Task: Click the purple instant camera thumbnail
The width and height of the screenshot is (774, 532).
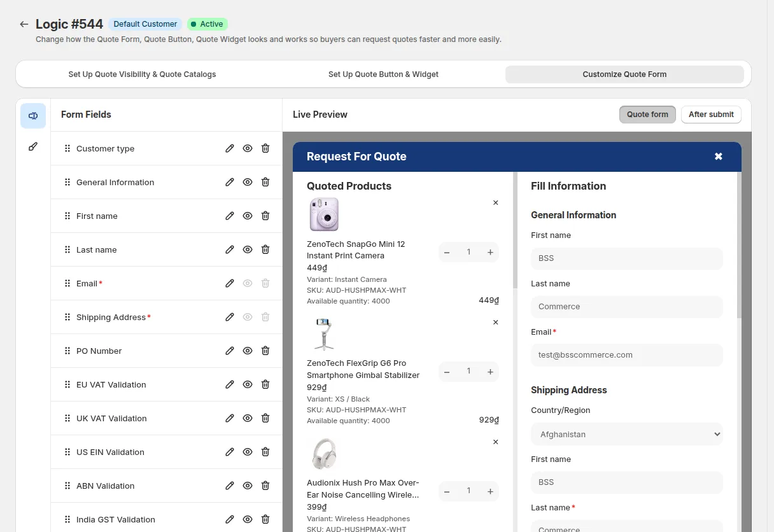Action: click(324, 214)
